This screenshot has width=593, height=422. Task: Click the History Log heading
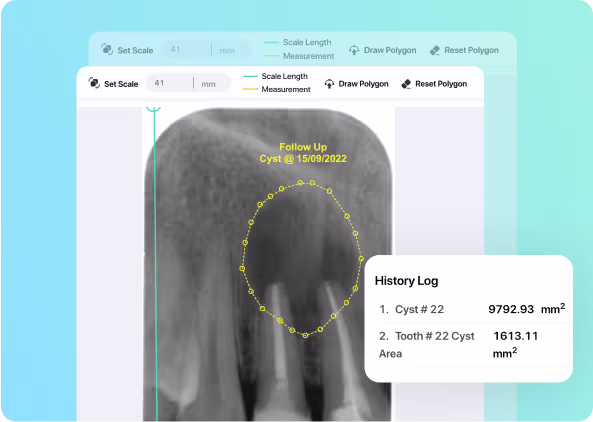406,281
